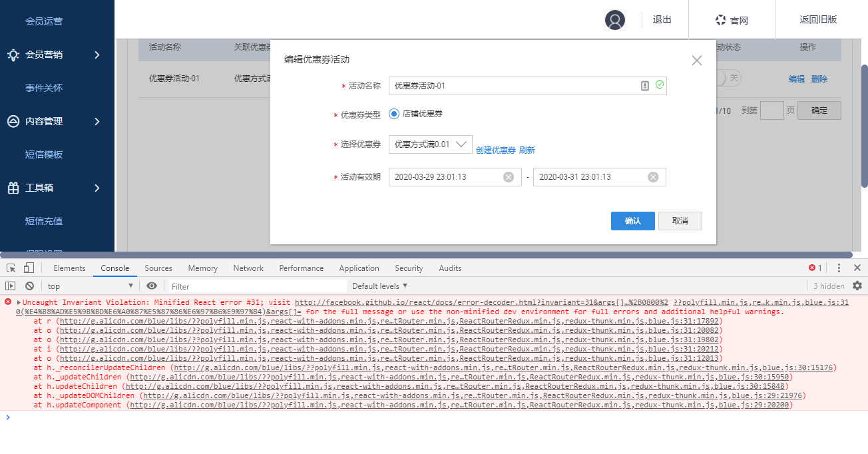Clear the console log
868x454 pixels.
(29, 286)
